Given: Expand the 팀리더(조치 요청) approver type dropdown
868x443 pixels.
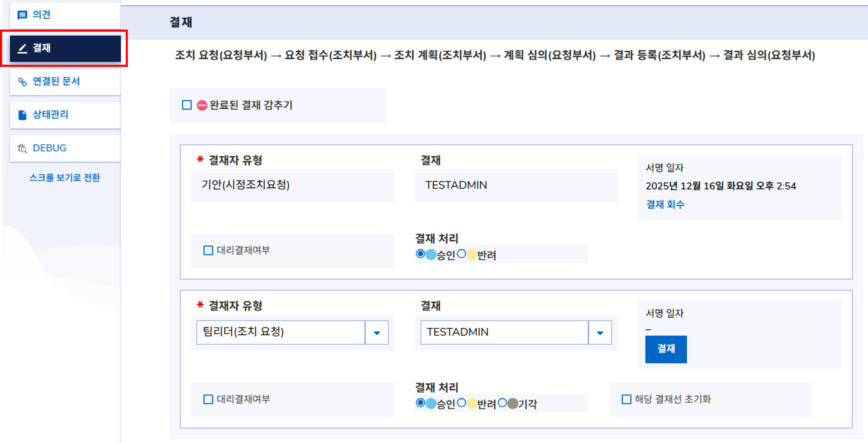Looking at the screenshot, I should pyautogui.click(x=377, y=333).
